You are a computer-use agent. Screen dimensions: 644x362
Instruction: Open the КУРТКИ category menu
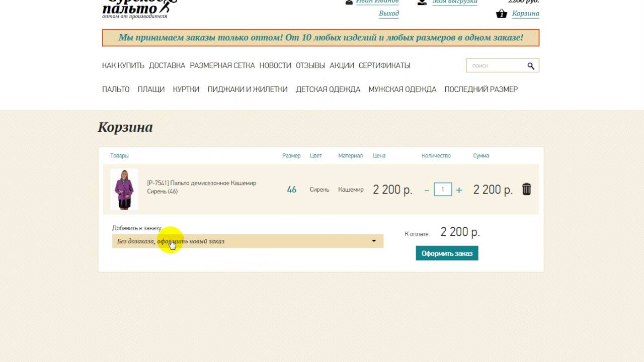186,89
